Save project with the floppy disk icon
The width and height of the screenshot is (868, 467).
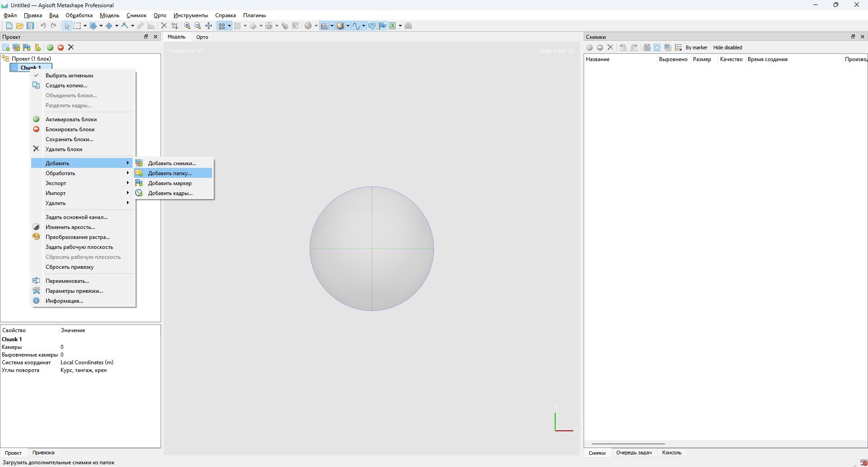click(30, 26)
